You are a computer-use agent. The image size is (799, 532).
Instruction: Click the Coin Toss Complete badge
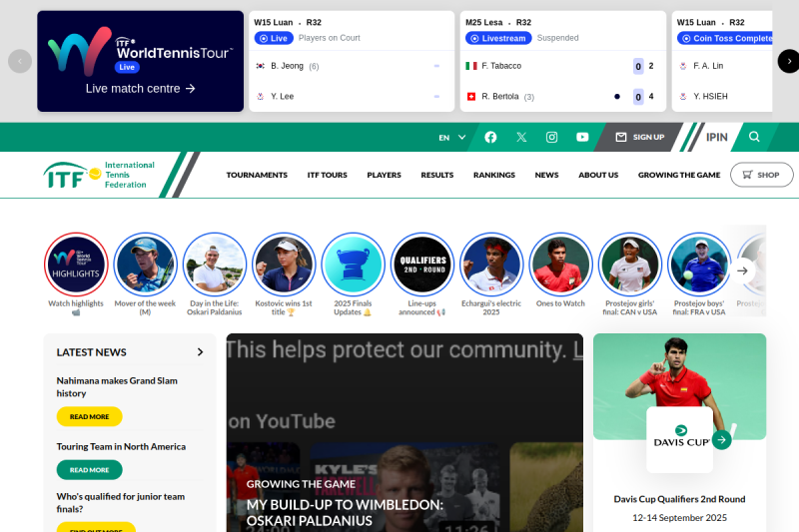[725, 38]
